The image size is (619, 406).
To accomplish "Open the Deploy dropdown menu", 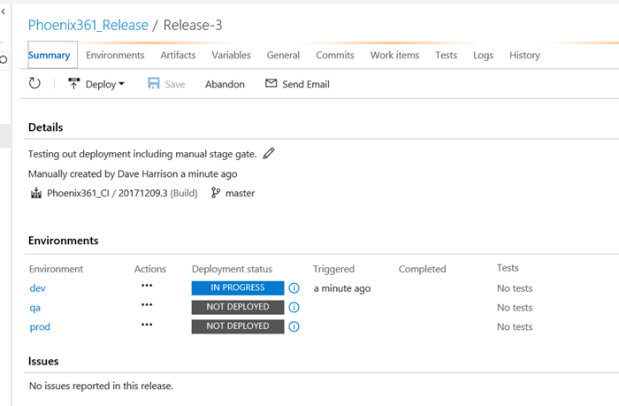I will coord(97,84).
